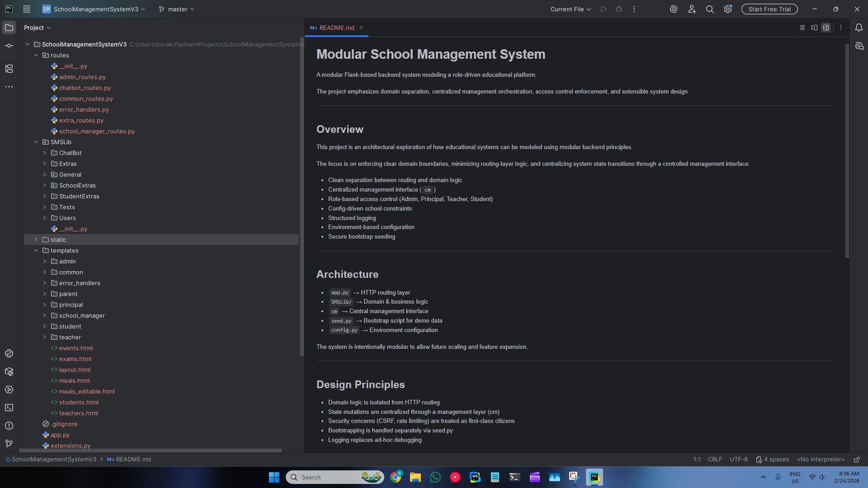Open run toolbar more actions menu
The height and width of the screenshot is (488, 868).
(x=634, y=9)
